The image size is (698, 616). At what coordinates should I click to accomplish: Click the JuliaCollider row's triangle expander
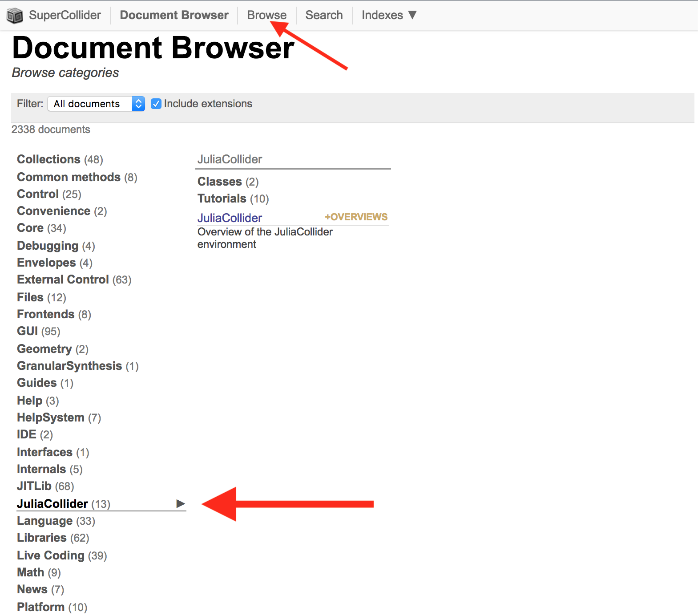coord(181,504)
